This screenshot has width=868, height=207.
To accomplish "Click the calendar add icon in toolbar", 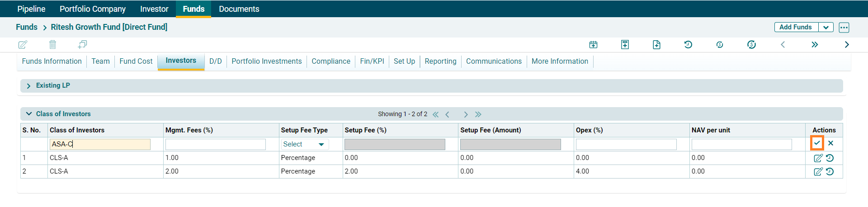I will [593, 44].
